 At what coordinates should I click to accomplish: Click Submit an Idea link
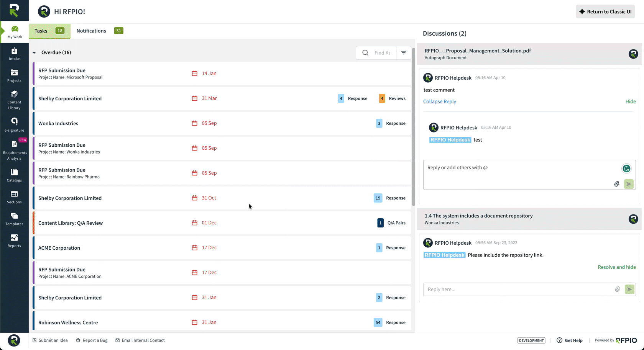(x=50, y=340)
